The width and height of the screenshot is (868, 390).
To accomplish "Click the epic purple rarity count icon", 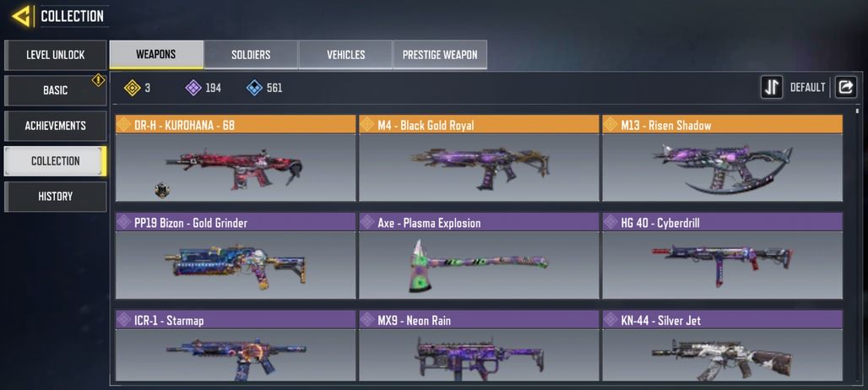I will click(x=193, y=88).
